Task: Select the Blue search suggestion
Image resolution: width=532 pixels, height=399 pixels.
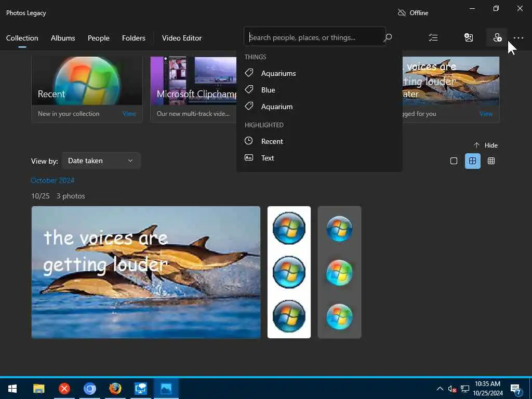Action: [320, 89]
